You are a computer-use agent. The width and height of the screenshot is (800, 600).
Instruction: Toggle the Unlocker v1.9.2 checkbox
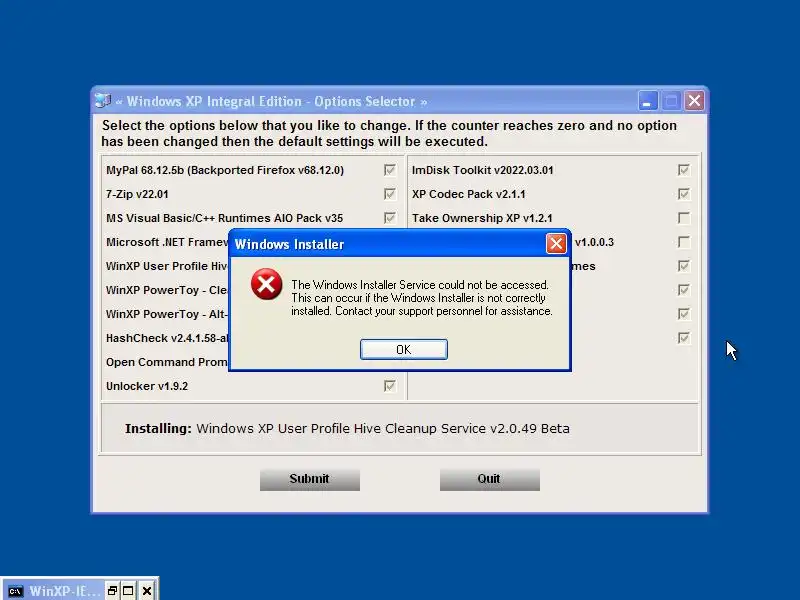tap(390, 386)
